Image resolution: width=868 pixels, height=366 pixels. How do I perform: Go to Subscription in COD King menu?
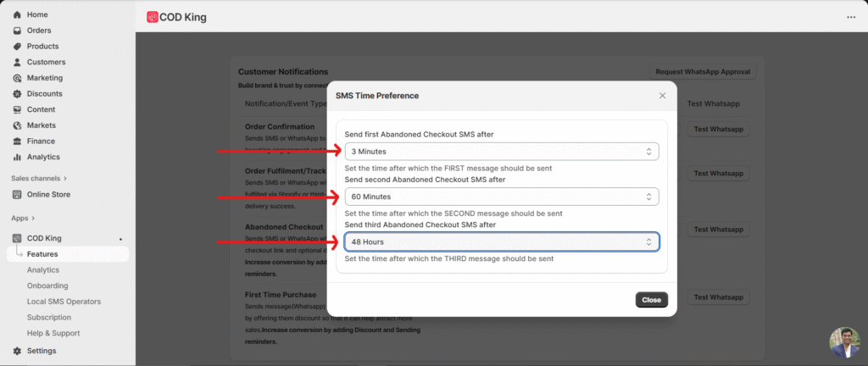tap(49, 318)
